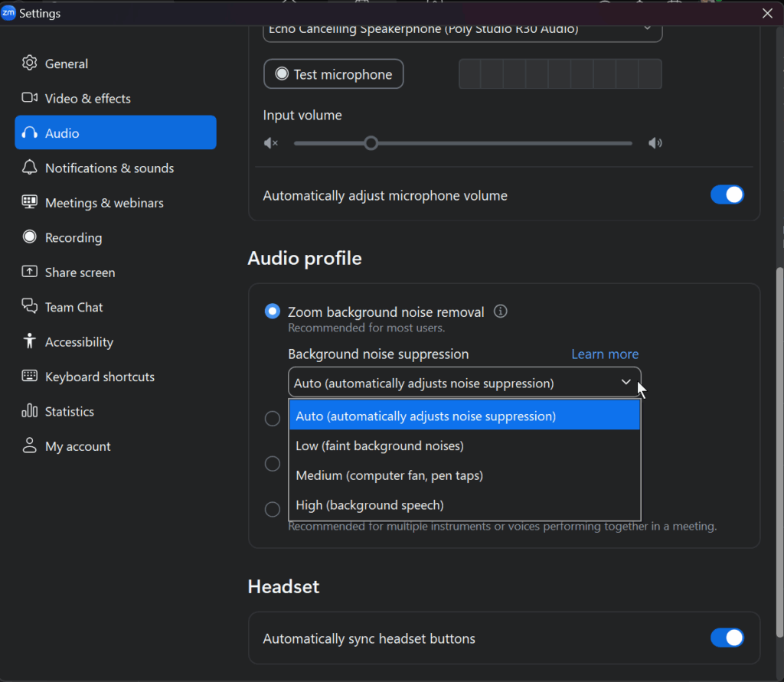Click the input volume slider handle

[x=371, y=143]
